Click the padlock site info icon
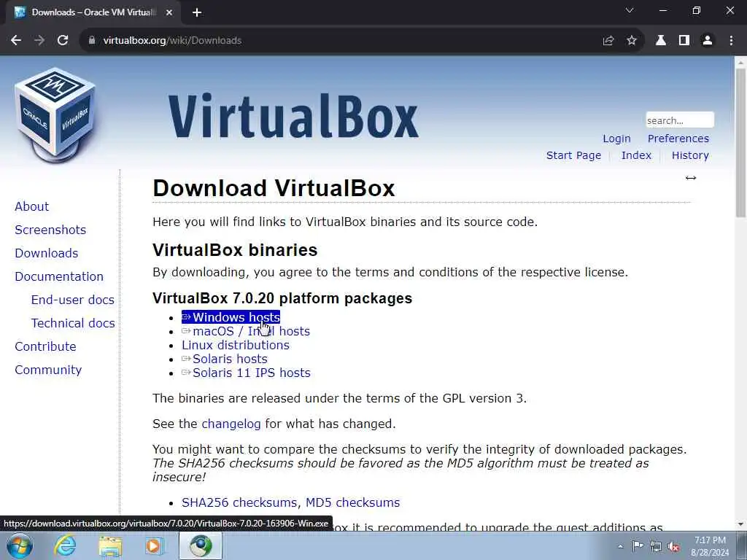Viewport: 747px width, 560px height. click(x=92, y=41)
